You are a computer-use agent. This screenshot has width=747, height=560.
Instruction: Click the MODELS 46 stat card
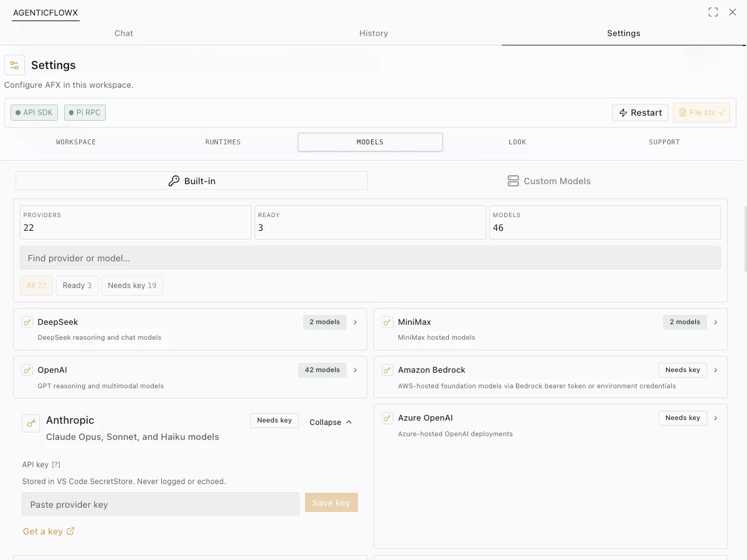(x=605, y=223)
